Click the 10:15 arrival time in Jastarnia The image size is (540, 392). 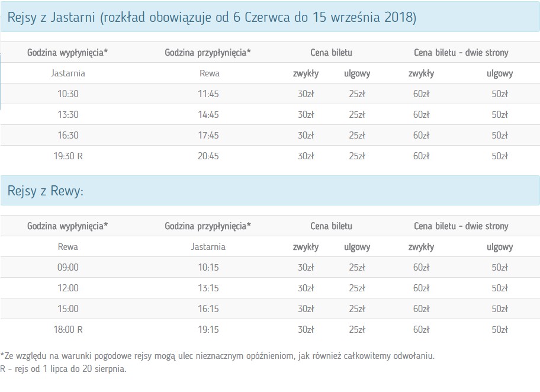208,268
